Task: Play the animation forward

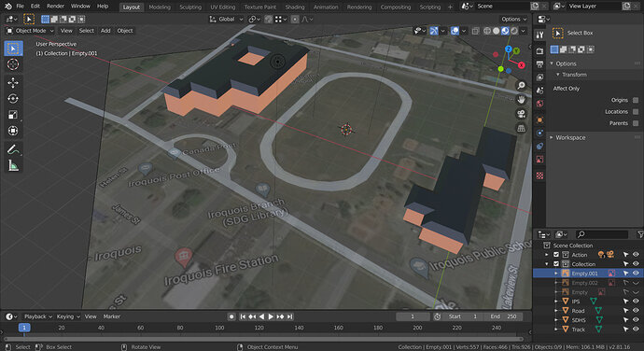Action: (x=271, y=316)
